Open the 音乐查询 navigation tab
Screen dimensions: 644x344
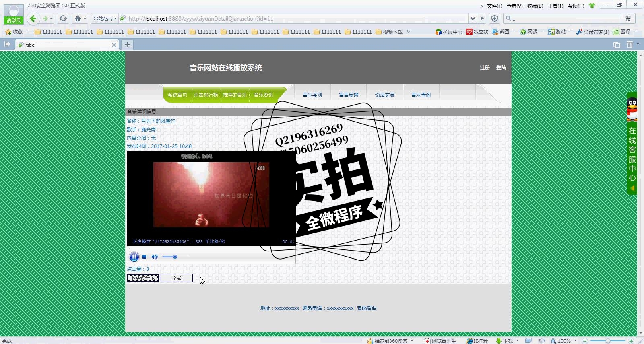click(421, 95)
